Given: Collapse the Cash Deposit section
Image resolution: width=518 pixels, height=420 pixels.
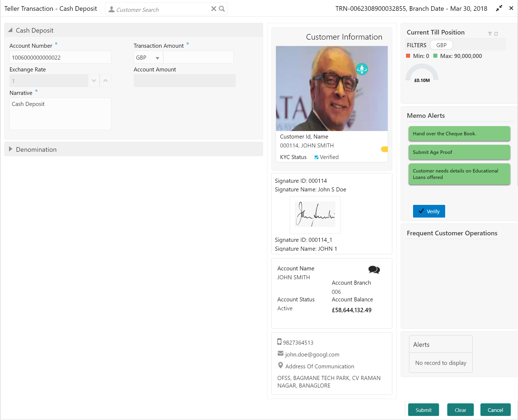Looking at the screenshot, I should pyautogui.click(x=11, y=30).
